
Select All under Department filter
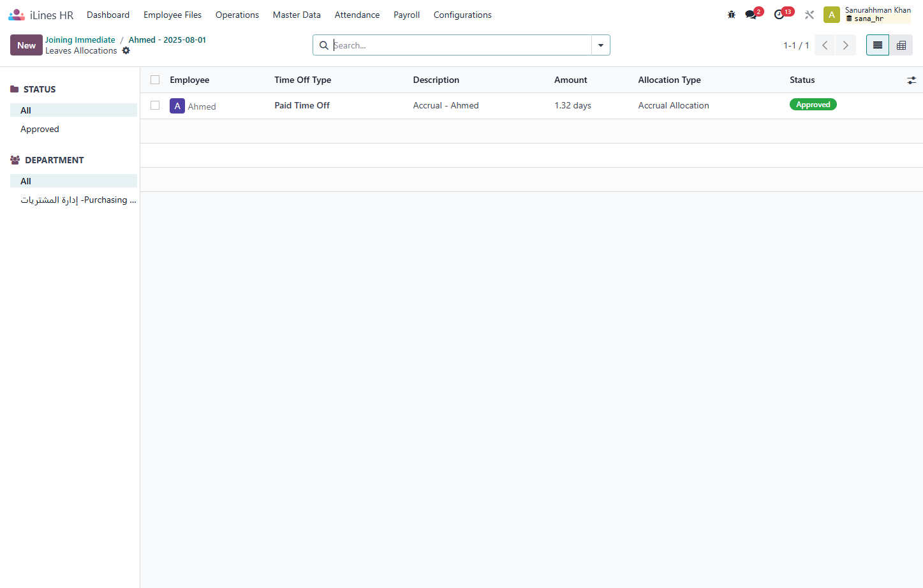point(74,181)
